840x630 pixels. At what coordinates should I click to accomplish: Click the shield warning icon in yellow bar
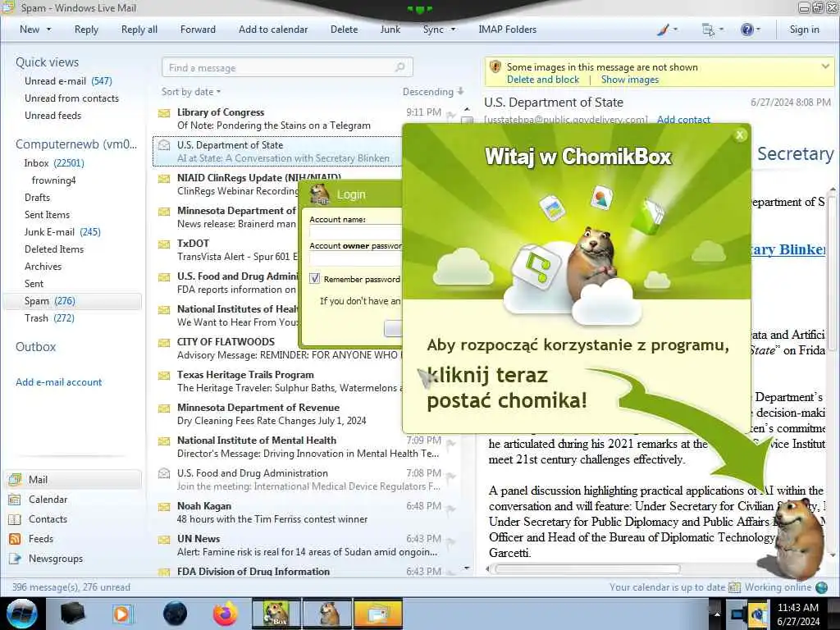(495, 67)
